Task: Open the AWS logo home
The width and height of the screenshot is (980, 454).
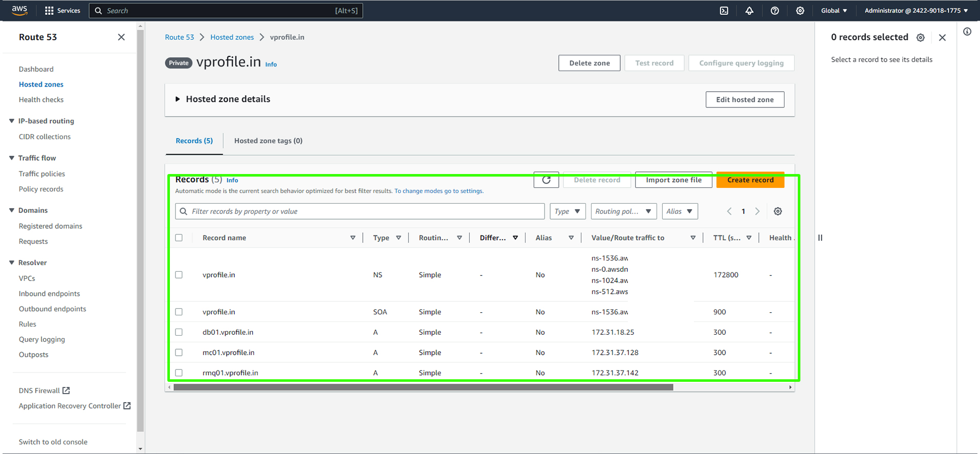Action: pos(19,10)
